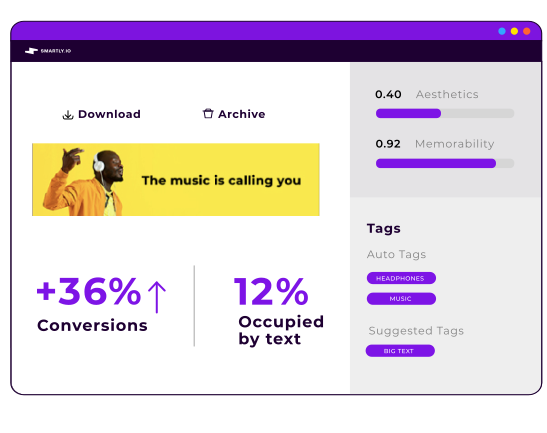Click the Conversions label
The width and height of the screenshot is (547, 433).
click(92, 325)
